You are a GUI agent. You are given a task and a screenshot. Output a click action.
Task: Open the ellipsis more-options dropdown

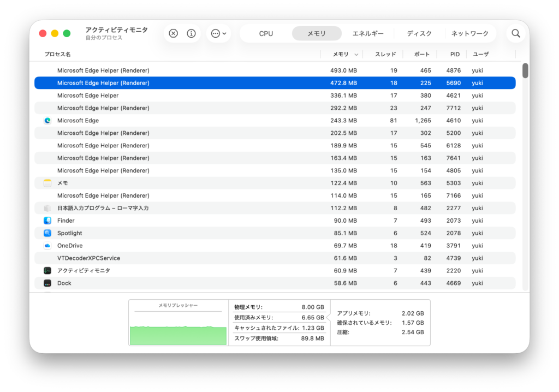click(x=218, y=33)
